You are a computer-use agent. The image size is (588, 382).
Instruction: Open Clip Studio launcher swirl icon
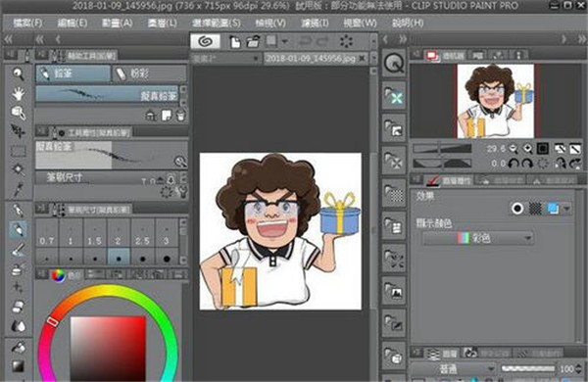[x=205, y=41]
